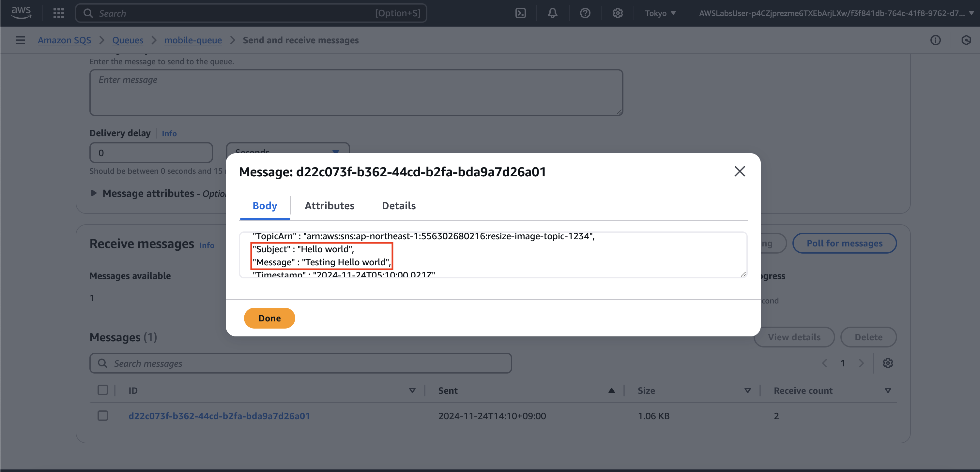Image resolution: width=980 pixels, height=472 pixels.
Task: Open console settings gear in top bar
Action: click(618, 13)
